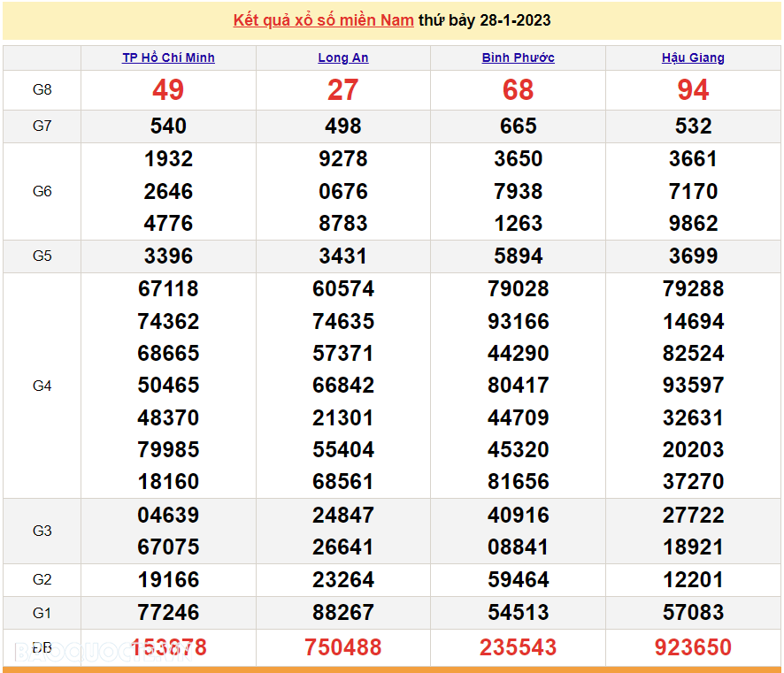784x673 pixels.
Task: Click the G6 row label
Action: click(x=42, y=191)
